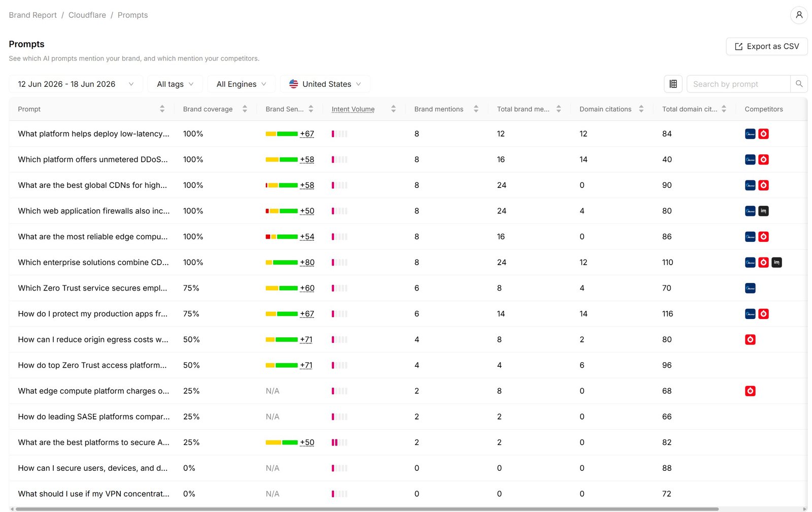Sort by Domain citations column arrows
The width and height of the screenshot is (812, 512).
[x=641, y=109]
